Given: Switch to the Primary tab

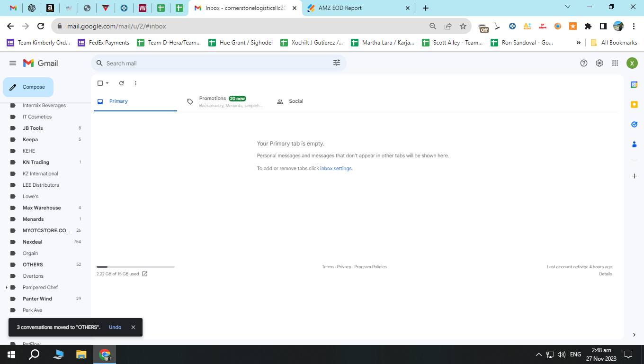Looking at the screenshot, I should coord(135,101).
